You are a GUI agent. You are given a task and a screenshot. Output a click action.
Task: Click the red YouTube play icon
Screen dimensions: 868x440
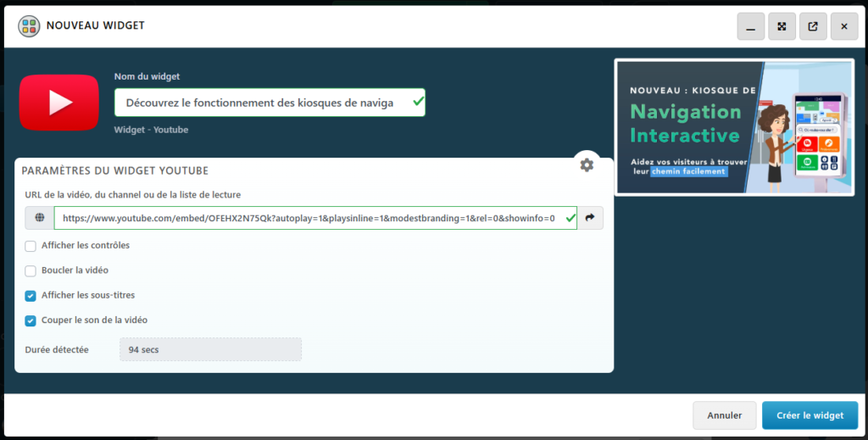click(59, 103)
